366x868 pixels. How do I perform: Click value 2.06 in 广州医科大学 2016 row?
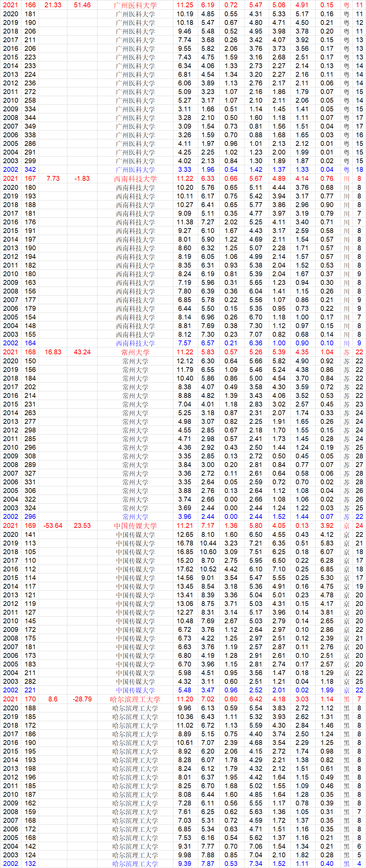(x=231, y=48)
